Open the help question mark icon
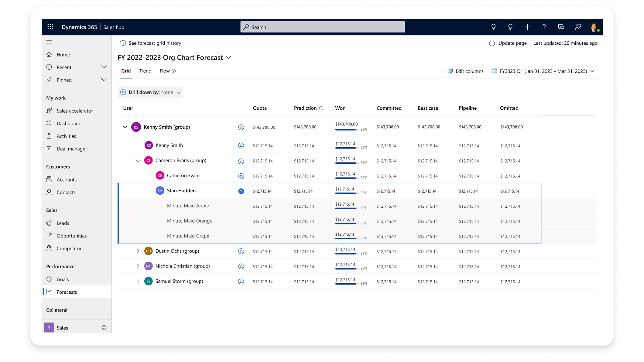Viewport: 644px width, 362px height. [544, 27]
